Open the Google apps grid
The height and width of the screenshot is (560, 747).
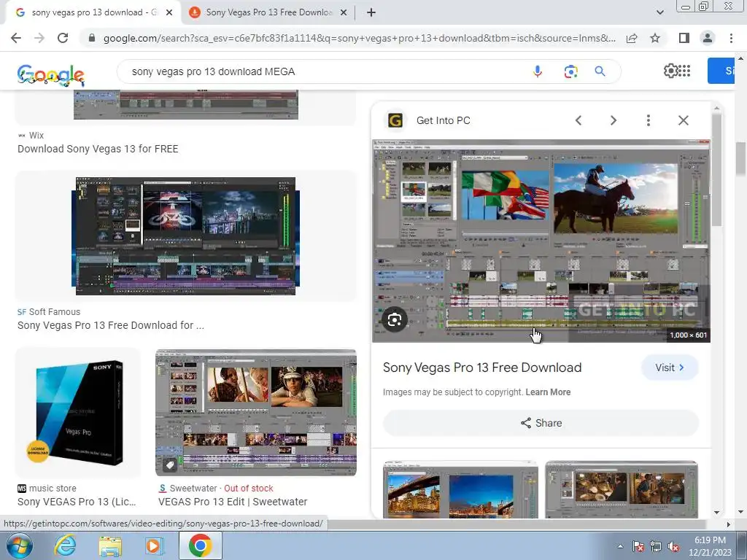684,71
